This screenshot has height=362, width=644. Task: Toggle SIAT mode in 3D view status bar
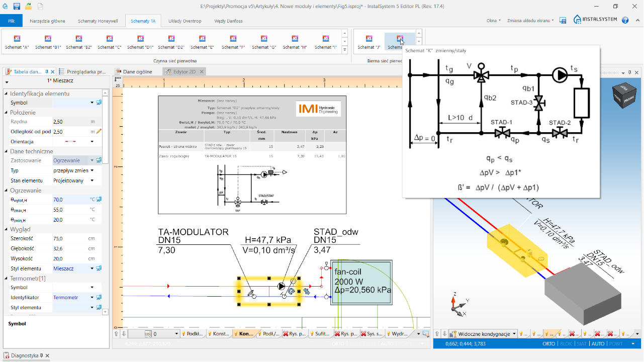(x=582, y=344)
